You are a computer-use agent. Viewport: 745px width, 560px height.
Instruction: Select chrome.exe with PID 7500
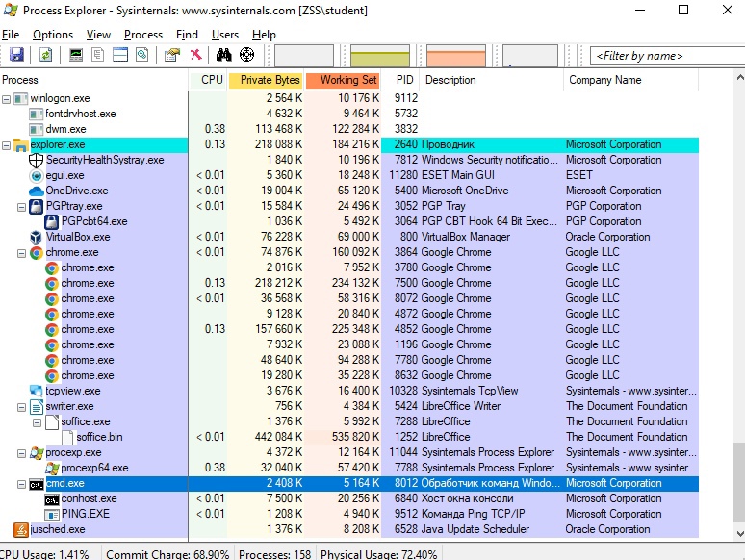tap(349, 283)
